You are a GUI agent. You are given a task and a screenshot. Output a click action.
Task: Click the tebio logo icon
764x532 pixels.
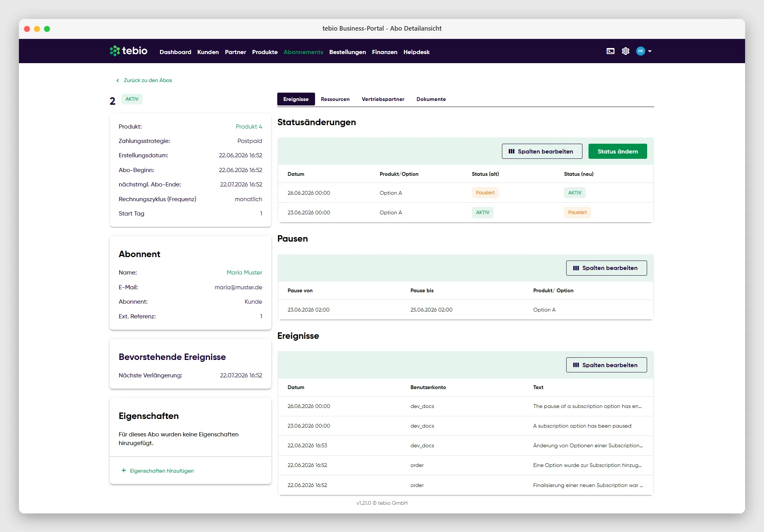point(115,51)
